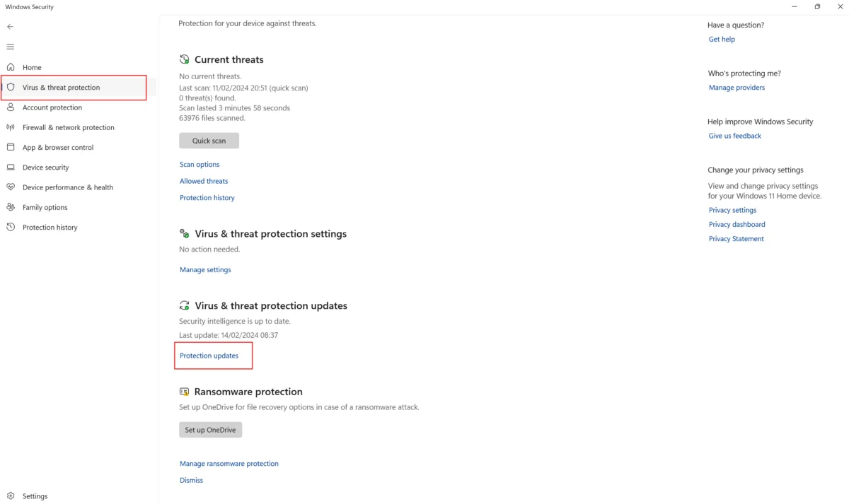
Task: Click the Set up OneDrive button
Action: tap(210, 430)
